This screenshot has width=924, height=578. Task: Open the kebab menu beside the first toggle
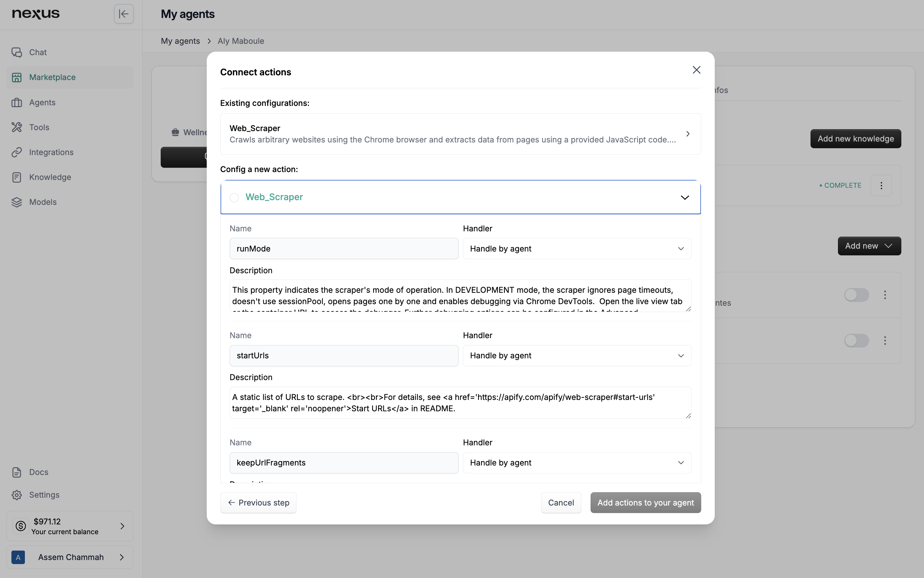click(885, 295)
